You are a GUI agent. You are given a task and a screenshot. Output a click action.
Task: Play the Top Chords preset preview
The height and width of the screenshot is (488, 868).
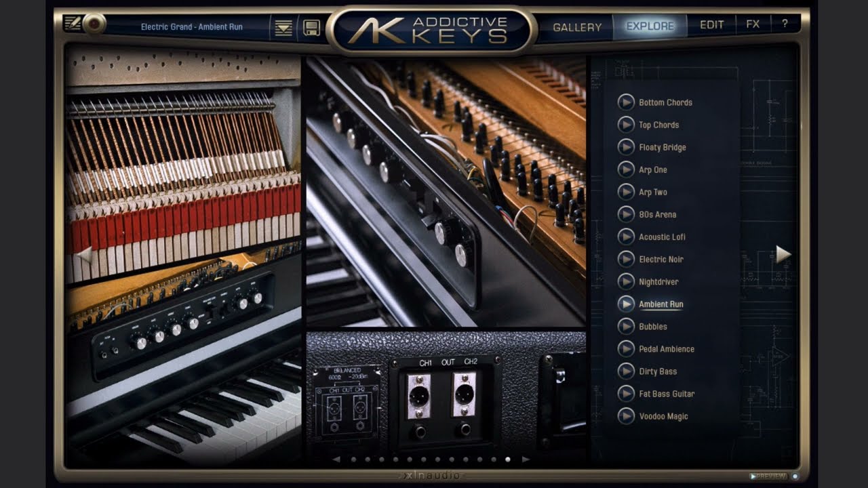coord(626,125)
